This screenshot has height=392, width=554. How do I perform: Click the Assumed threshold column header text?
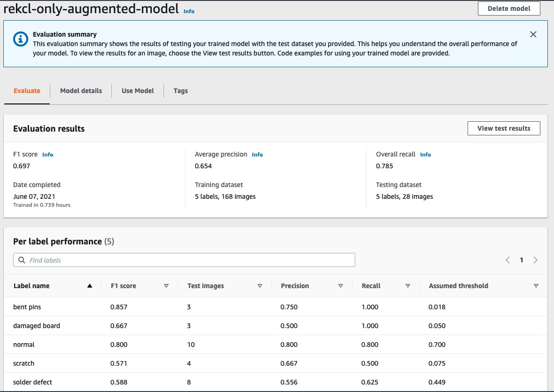458,286
